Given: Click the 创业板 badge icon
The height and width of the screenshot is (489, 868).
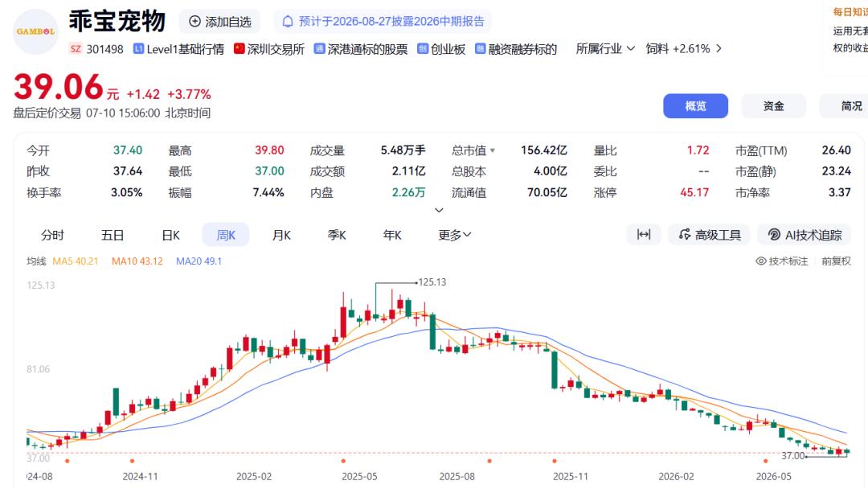Looking at the screenshot, I should click(x=423, y=49).
